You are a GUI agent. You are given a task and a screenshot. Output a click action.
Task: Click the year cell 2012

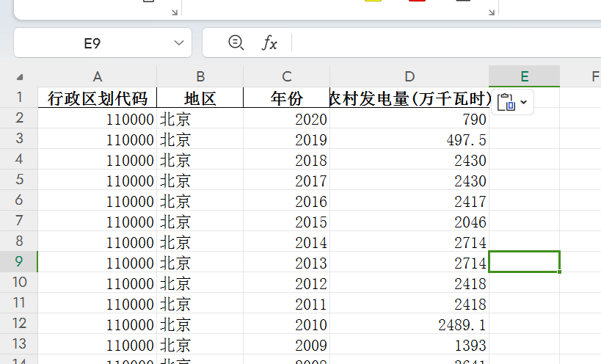[287, 283]
